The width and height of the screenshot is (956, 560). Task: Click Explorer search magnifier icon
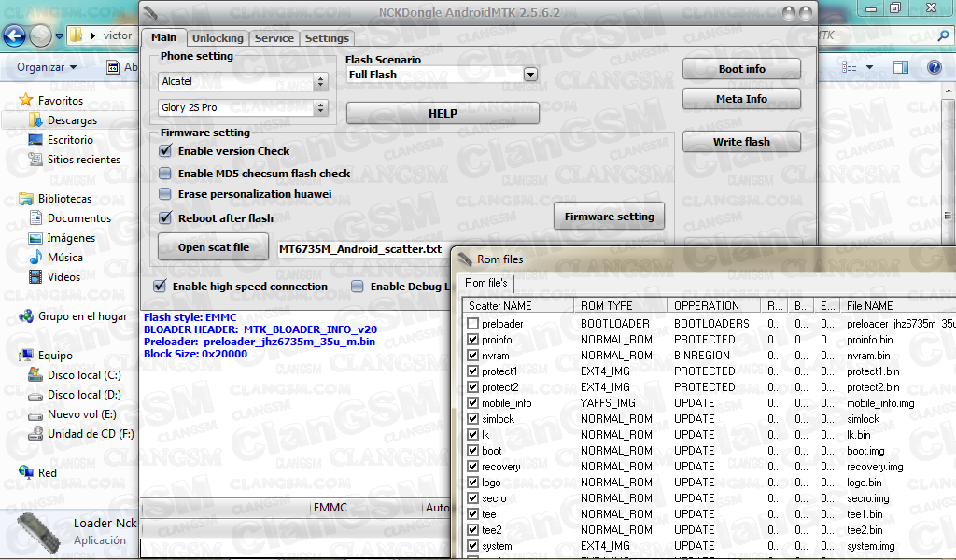[943, 36]
